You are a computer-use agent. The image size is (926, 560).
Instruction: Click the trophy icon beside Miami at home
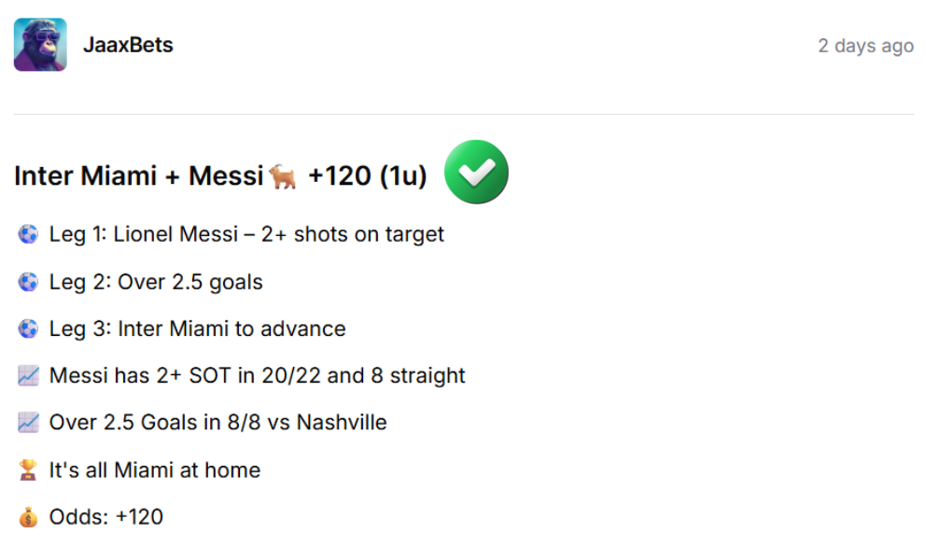pos(28,470)
